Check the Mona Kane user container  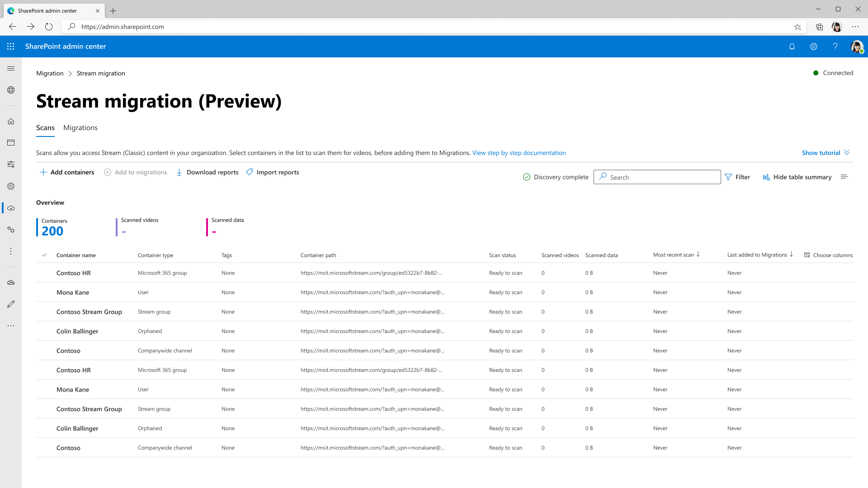pyautogui.click(x=45, y=292)
